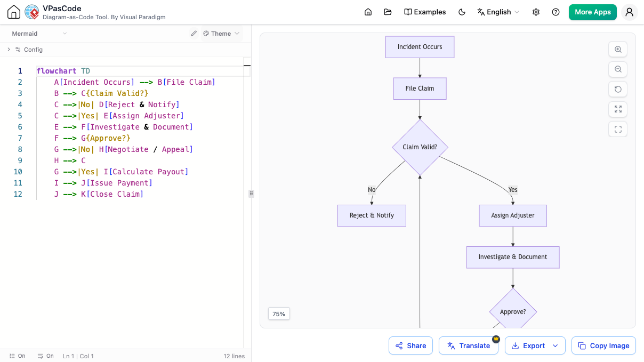
Task: Open the folder icon in top navigation
Action: pyautogui.click(x=388, y=12)
